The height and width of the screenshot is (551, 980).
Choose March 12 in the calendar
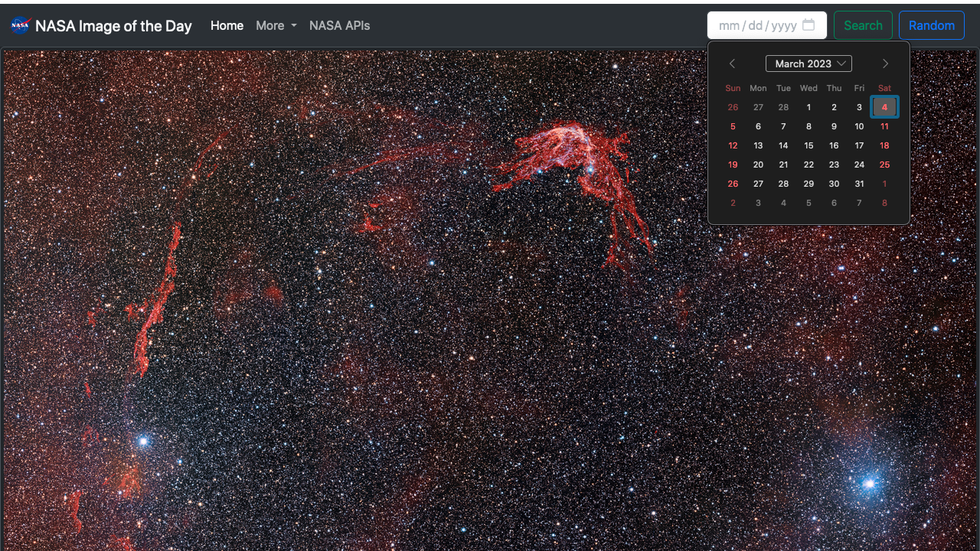pos(733,145)
